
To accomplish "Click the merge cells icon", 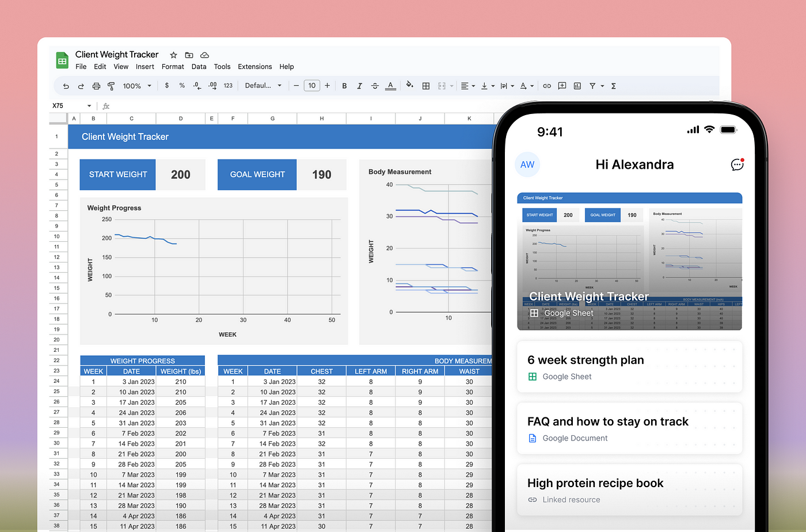I will (x=442, y=86).
